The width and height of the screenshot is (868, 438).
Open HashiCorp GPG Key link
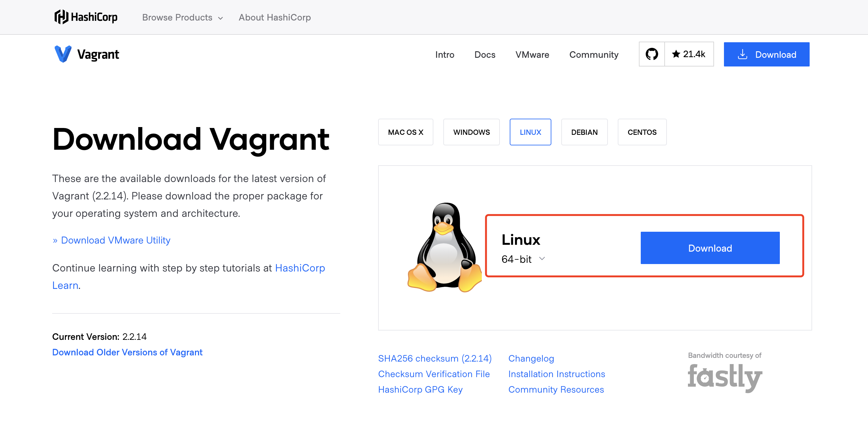[420, 389]
